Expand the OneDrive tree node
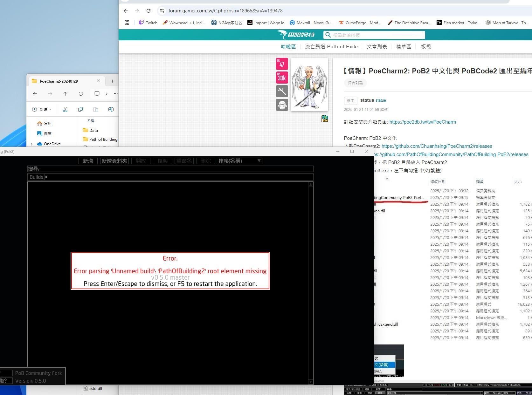This screenshot has width=532, height=395. 31,144
